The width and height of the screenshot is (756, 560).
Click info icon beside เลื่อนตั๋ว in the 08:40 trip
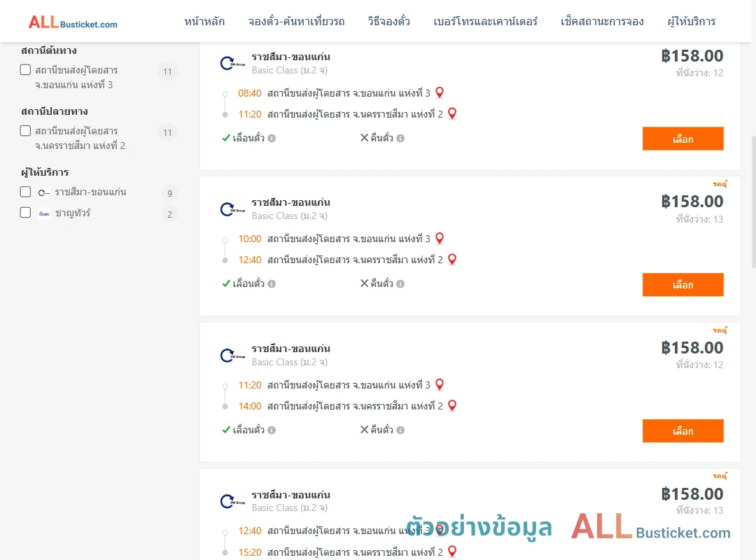pyautogui.click(x=272, y=139)
